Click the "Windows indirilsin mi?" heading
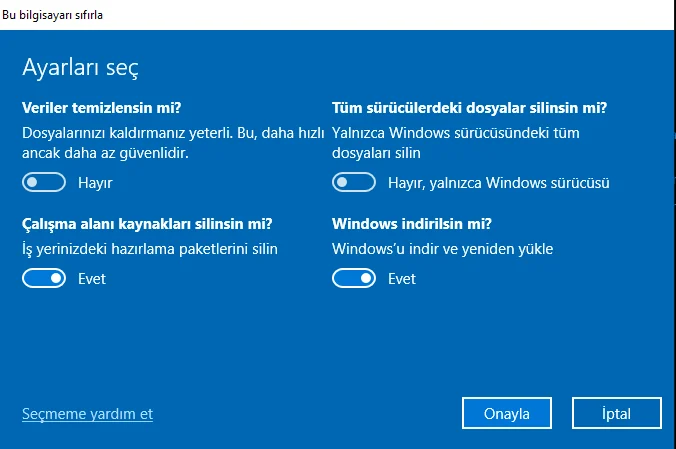The width and height of the screenshot is (676, 449). [412, 223]
